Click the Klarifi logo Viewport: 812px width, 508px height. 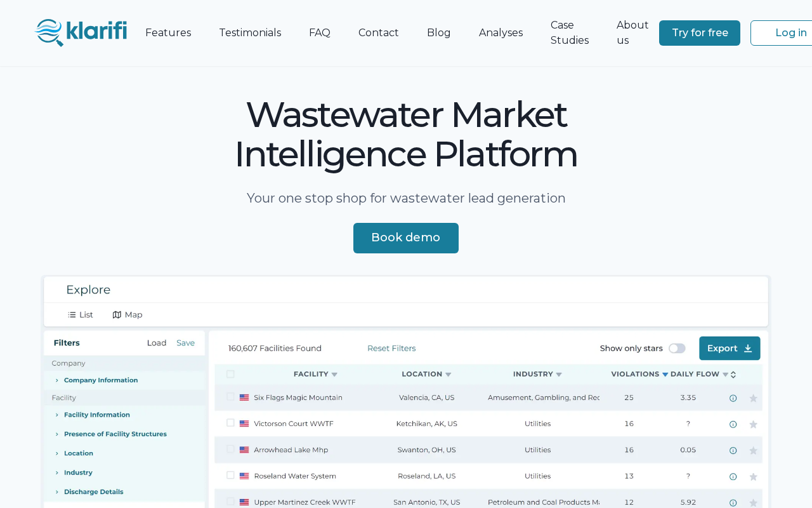tap(81, 32)
